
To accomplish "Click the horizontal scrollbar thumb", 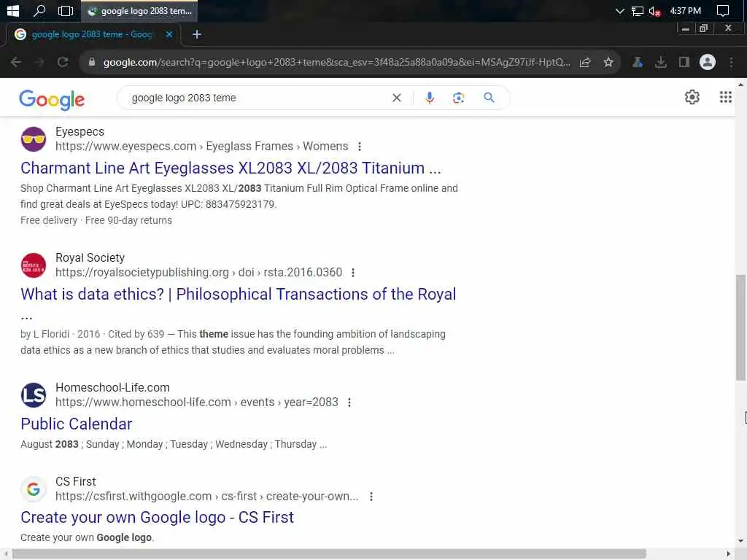I will (x=329, y=554).
